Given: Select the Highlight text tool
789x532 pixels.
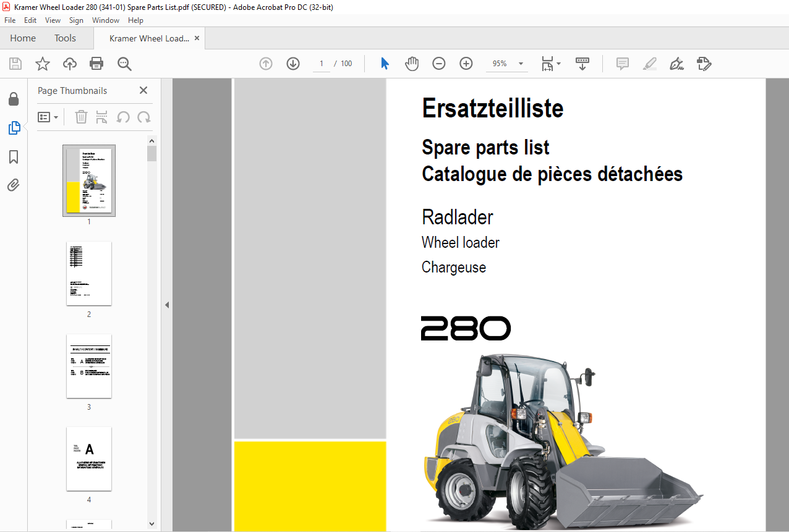Looking at the screenshot, I should tap(650, 64).
